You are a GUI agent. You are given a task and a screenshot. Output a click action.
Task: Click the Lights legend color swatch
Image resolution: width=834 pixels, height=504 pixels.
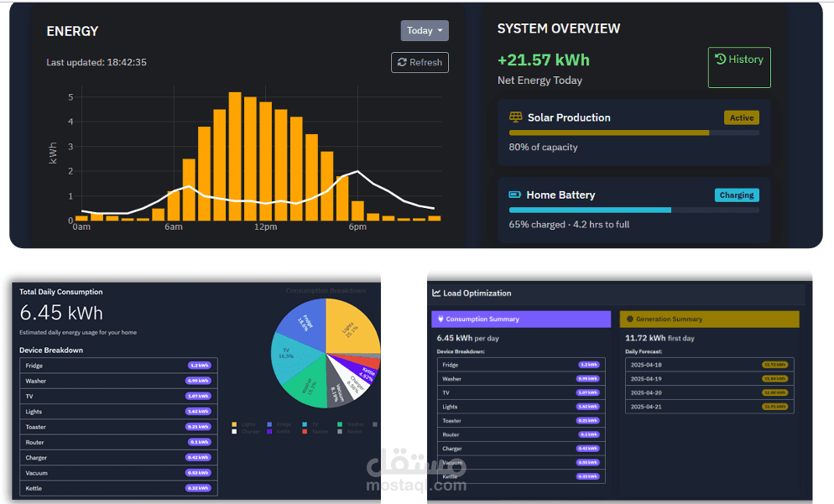point(234,424)
